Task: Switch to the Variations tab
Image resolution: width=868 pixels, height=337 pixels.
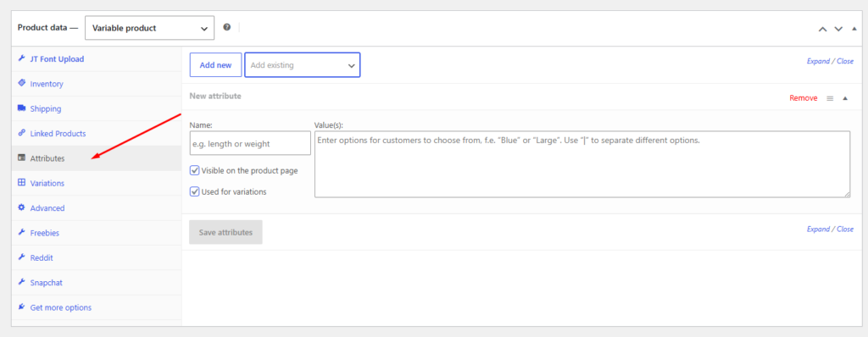Action: (97, 183)
